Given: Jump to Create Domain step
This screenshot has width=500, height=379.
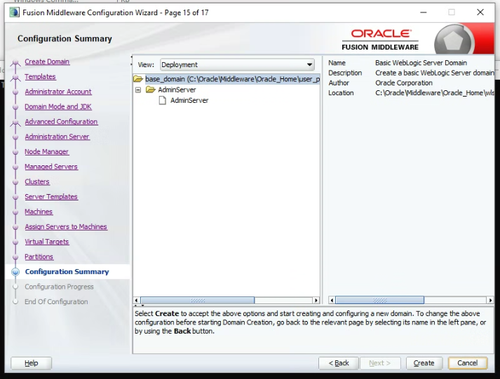Looking at the screenshot, I should 47,62.
